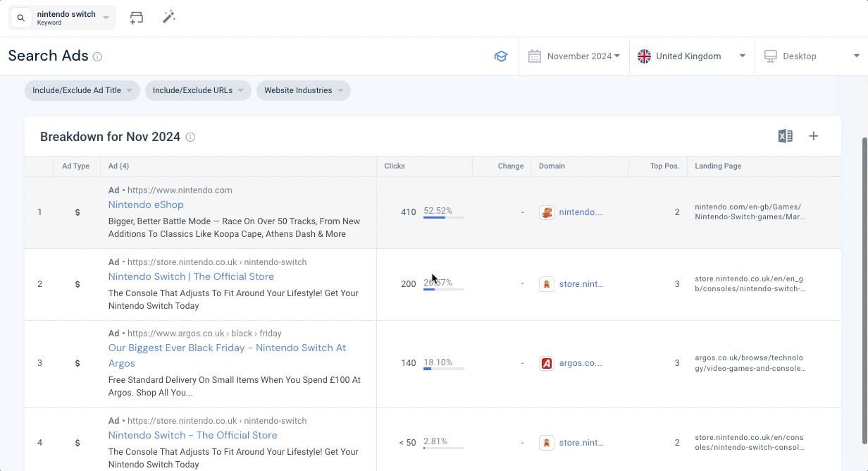868x471 pixels.
Task: Click the plus icon in the breakdown header
Action: (x=814, y=136)
